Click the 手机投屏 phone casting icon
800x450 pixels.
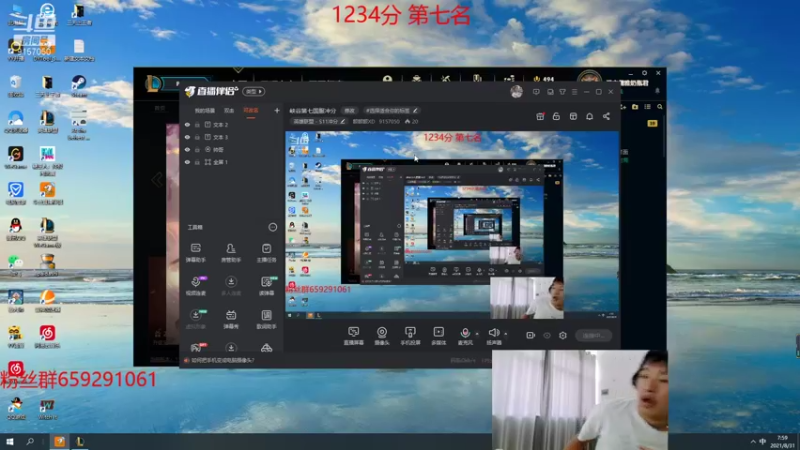coord(410,336)
